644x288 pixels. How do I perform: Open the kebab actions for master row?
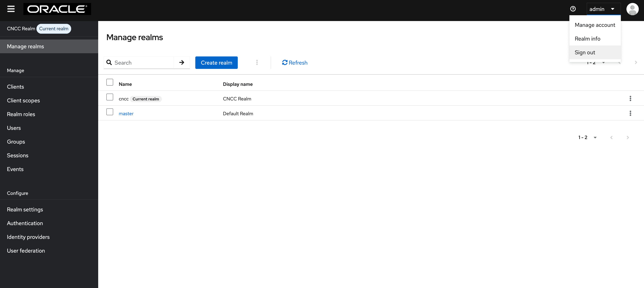[x=630, y=113]
